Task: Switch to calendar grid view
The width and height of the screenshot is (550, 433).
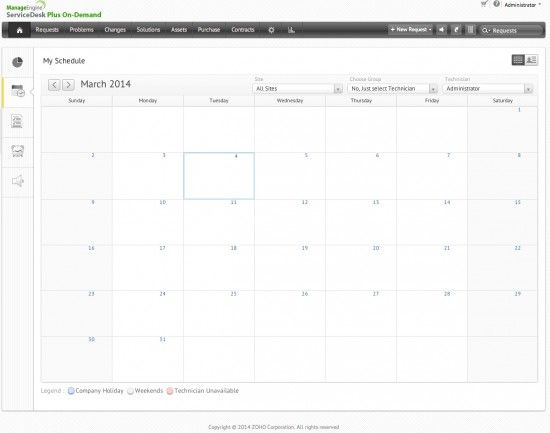Action: point(518,60)
